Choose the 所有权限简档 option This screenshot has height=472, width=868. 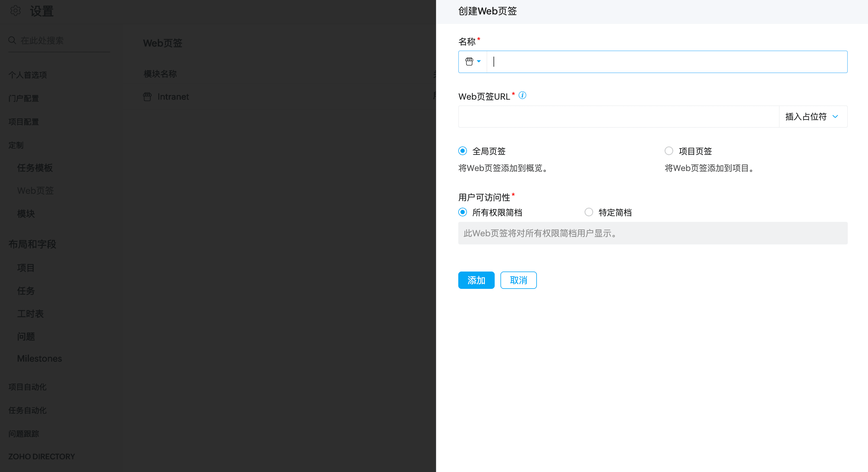463,212
